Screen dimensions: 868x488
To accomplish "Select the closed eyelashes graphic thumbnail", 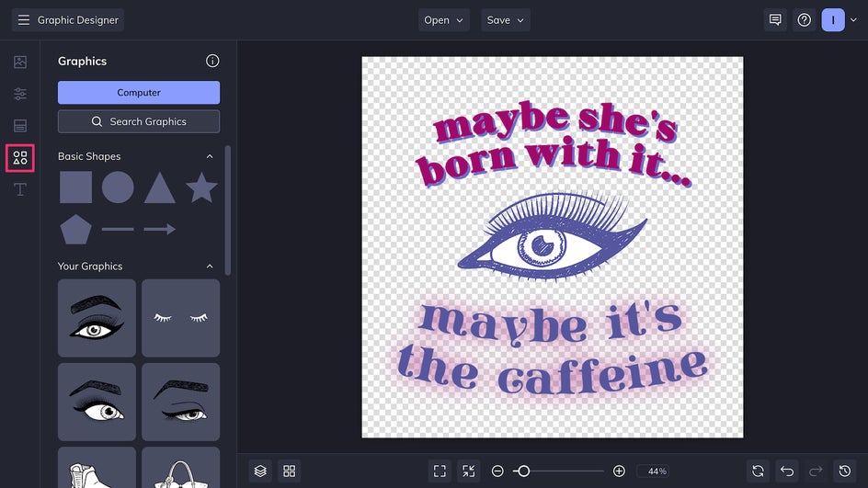I will click(180, 318).
